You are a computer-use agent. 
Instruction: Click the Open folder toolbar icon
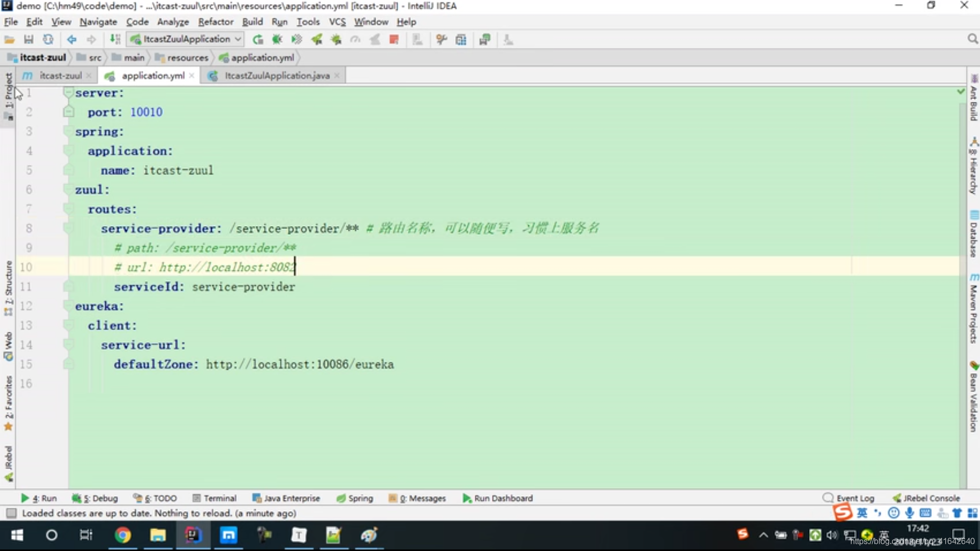click(x=9, y=39)
